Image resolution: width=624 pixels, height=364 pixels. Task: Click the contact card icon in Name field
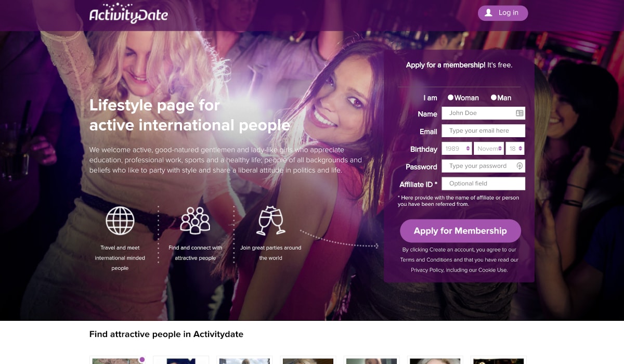tap(519, 113)
